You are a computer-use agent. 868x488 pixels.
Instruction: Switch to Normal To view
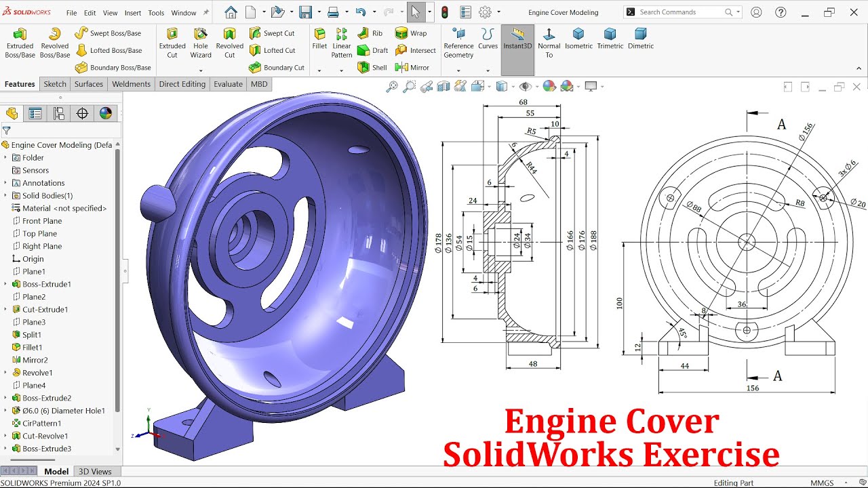[x=549, y=43]
